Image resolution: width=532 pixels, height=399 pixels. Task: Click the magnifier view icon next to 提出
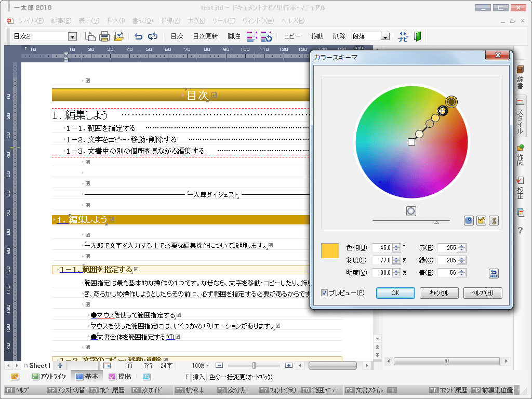coord(146,377)
